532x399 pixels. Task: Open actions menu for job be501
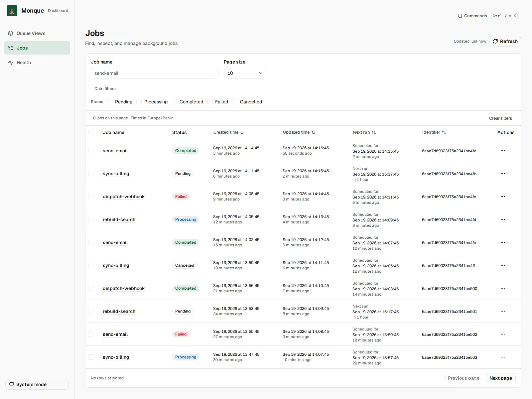503,311
